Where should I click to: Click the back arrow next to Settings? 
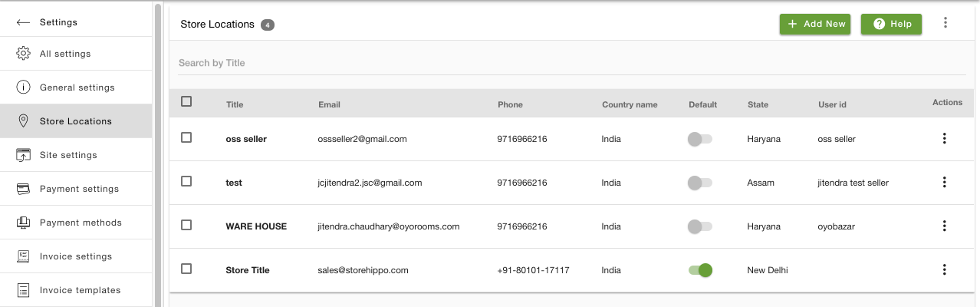point(23,22)
